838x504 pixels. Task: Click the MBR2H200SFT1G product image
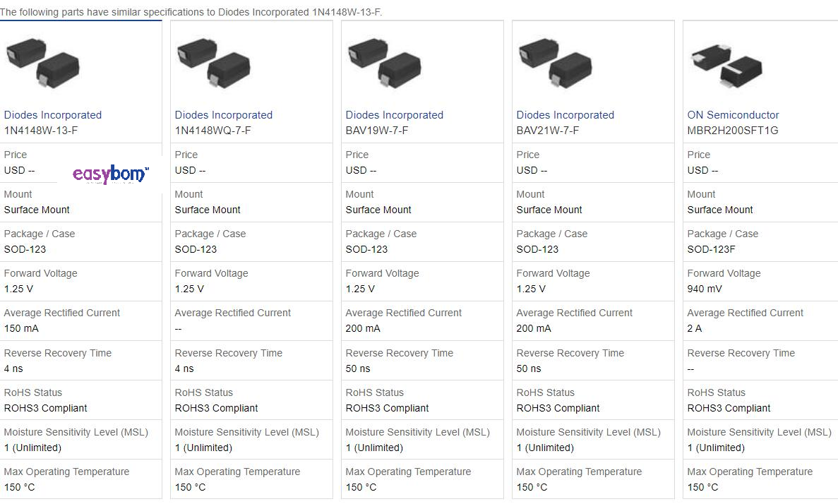point(726,64)
